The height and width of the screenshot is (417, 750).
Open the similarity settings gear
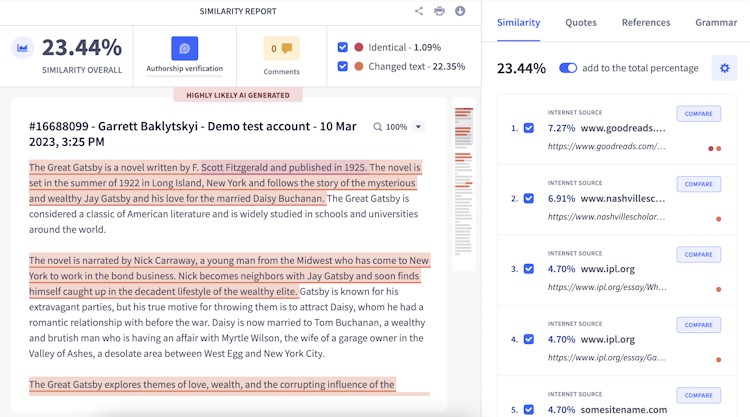(x=724, y=68)
